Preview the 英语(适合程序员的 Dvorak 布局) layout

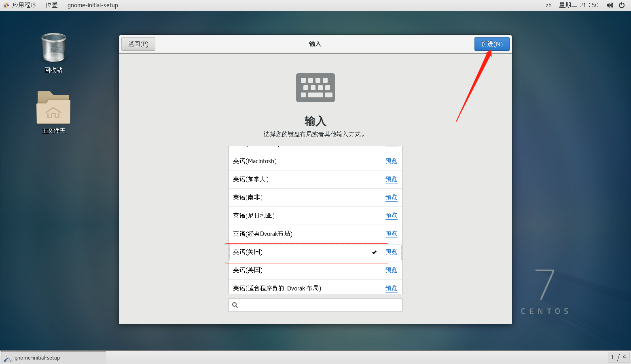[x=391, y=288]
